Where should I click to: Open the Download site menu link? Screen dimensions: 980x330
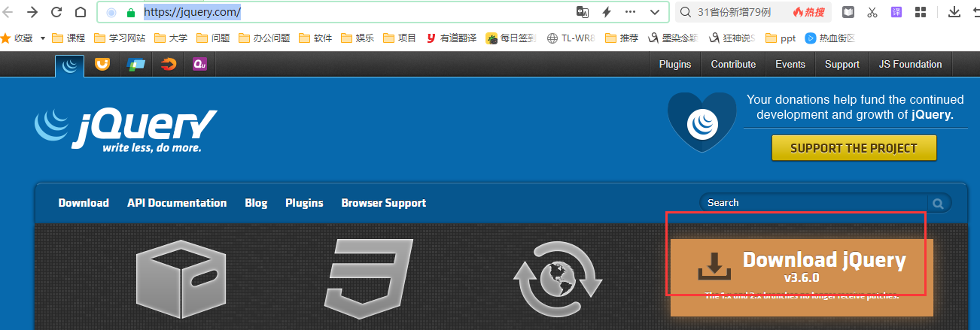[84, 203]
